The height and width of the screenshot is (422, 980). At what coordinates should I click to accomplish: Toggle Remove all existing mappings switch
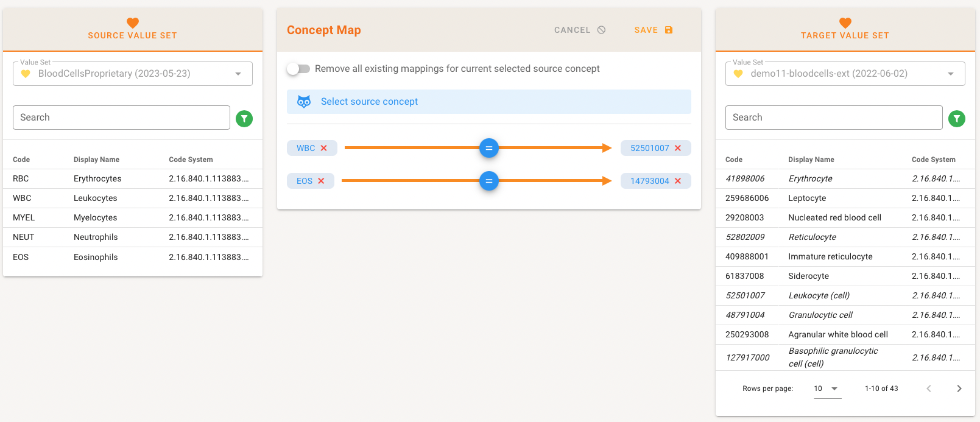coord(298,69)
